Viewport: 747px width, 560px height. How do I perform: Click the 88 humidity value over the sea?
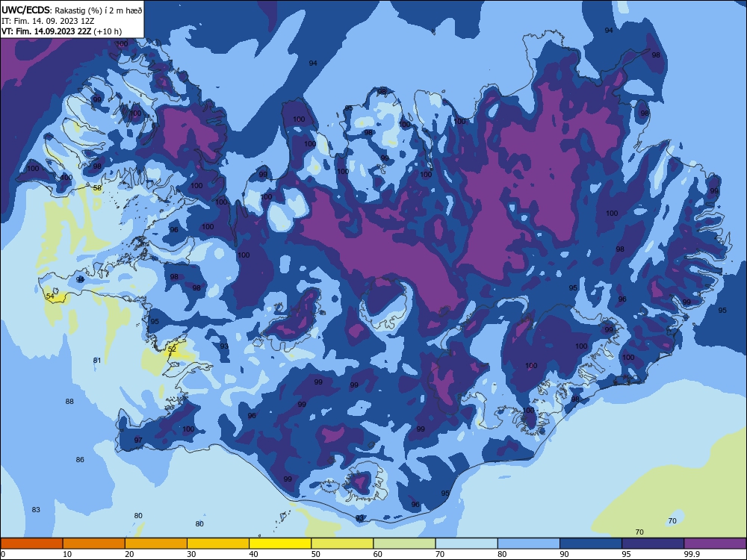pyautogui.click(x=69, y=402)
